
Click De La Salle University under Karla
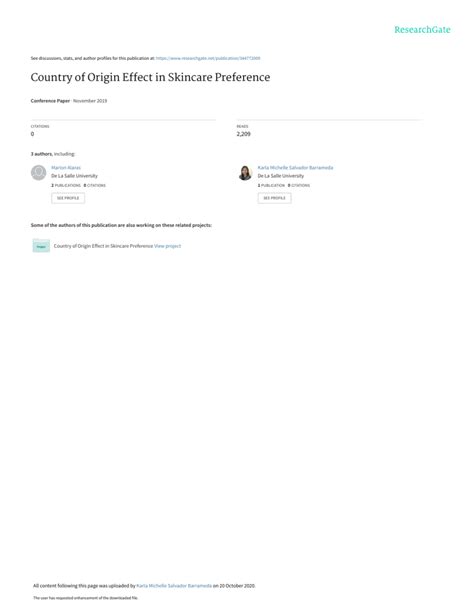(280, 176)
